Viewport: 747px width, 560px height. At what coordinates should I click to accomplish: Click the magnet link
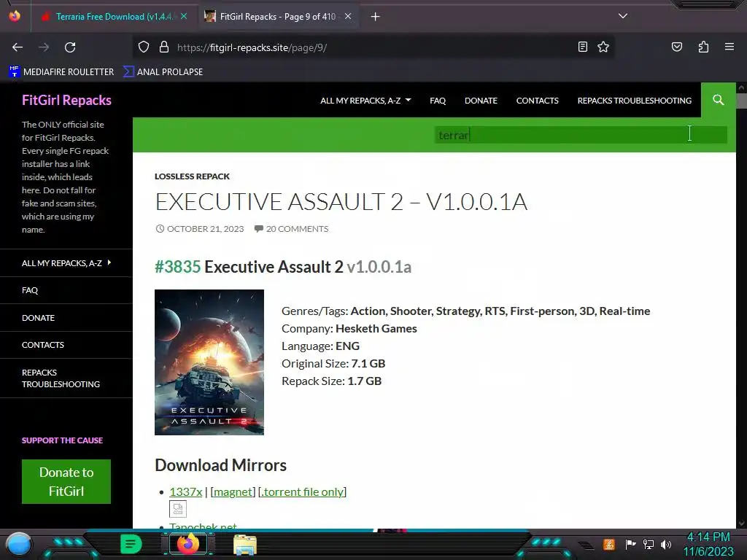233,491
